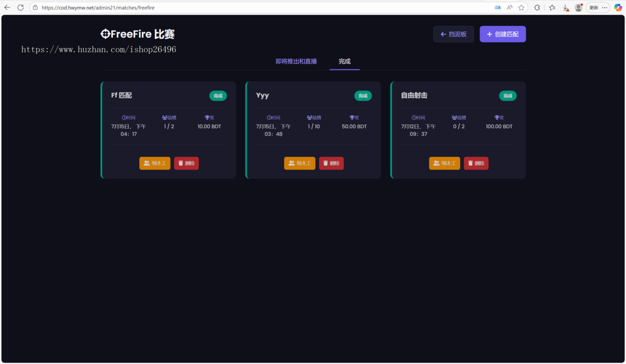Open the huzhan.com/ishop26496 link
Image resolution: width=626 pixels, height=364 pixels.
point(99,49)
